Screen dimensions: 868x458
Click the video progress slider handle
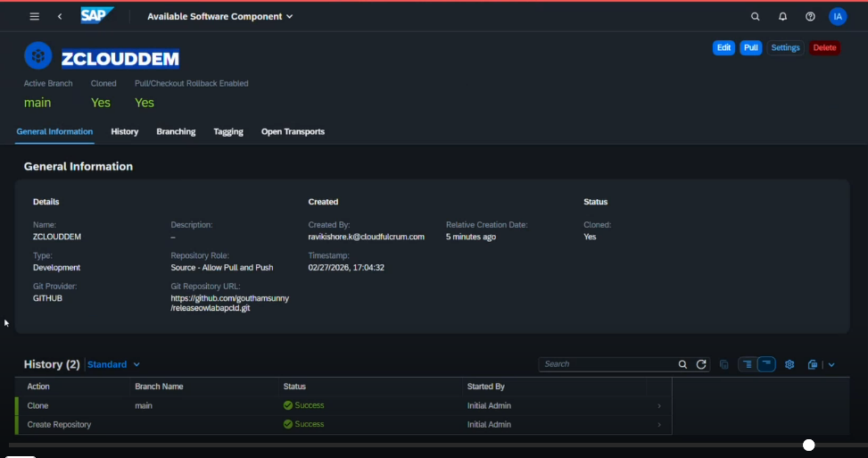(808, 445)
